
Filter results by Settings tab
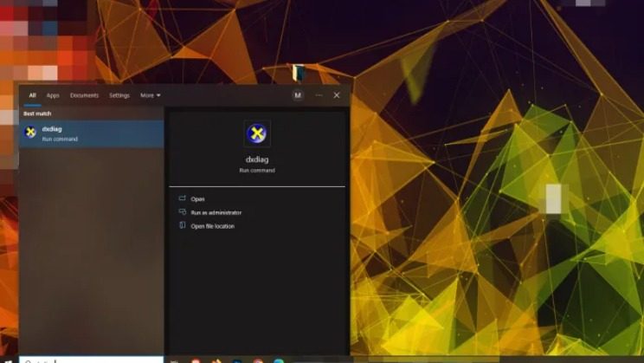(x=119, y=95)
